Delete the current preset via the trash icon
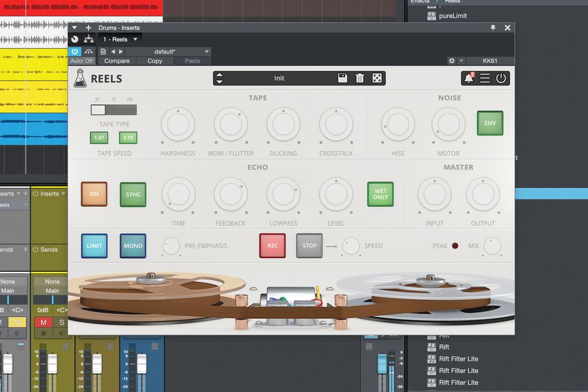 click(359, 78)
